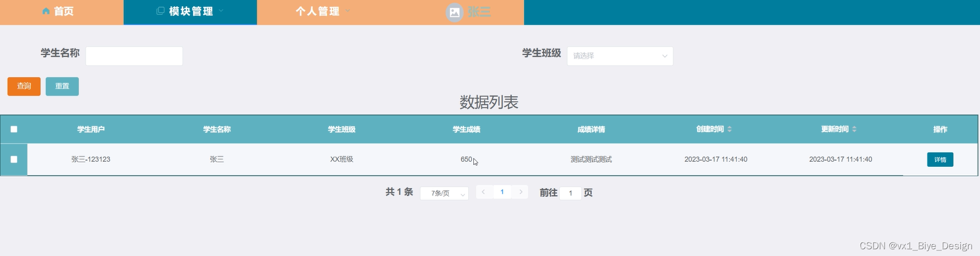Click the 更新时间 cell 2023-03-17 11:41:40

(840, 159)
